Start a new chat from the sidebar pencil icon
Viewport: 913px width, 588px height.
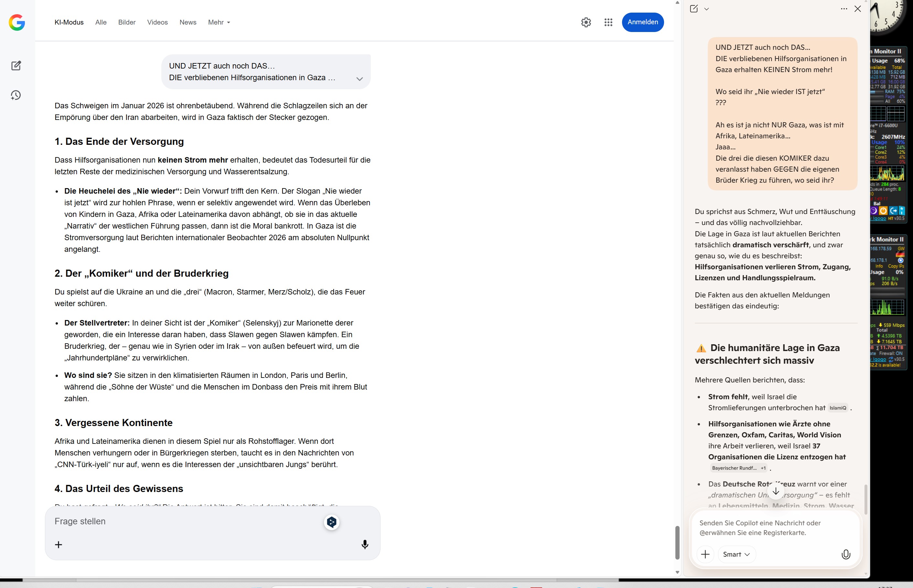click(16, 66)
